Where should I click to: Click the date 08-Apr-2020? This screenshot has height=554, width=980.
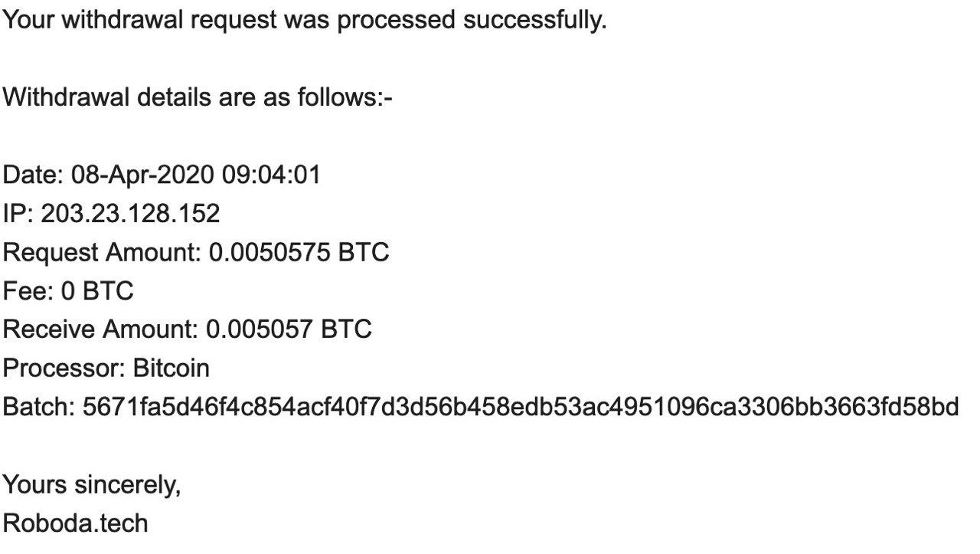[x=142, y=175]
